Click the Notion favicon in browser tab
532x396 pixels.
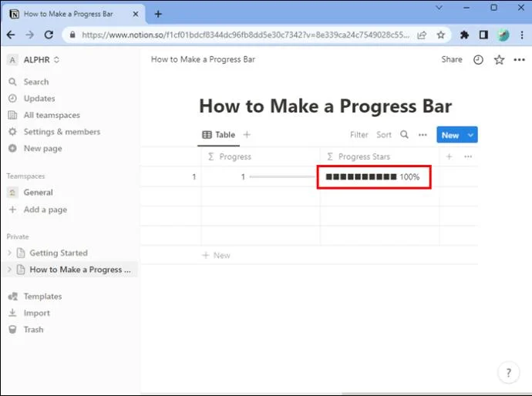click(14, 14)
